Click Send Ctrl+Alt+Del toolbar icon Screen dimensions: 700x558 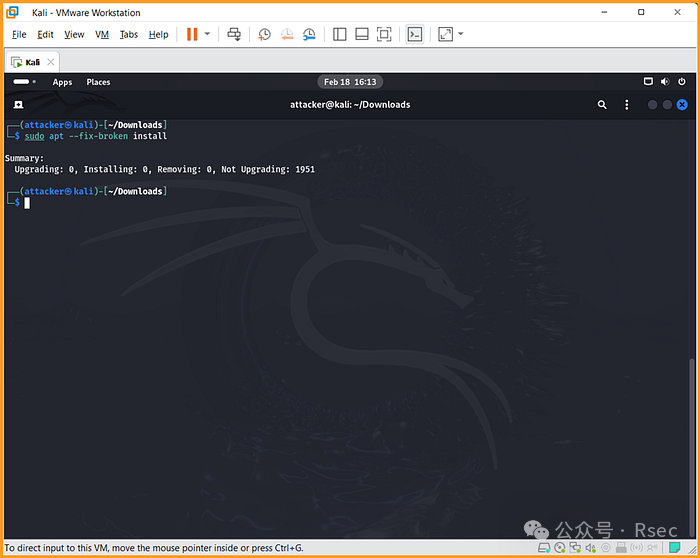click(x=234, y=34)
